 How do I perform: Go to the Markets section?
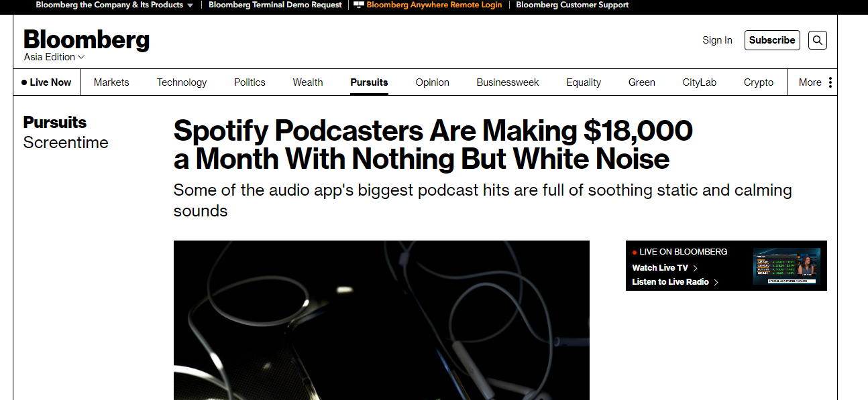point(111,82)
